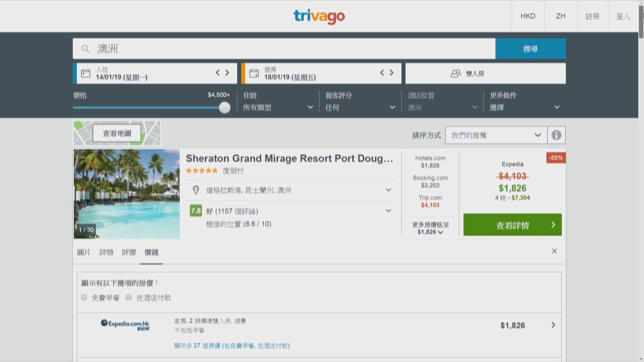Click the green 查看詳情 button
644x362 pixels.
(512, 225)
